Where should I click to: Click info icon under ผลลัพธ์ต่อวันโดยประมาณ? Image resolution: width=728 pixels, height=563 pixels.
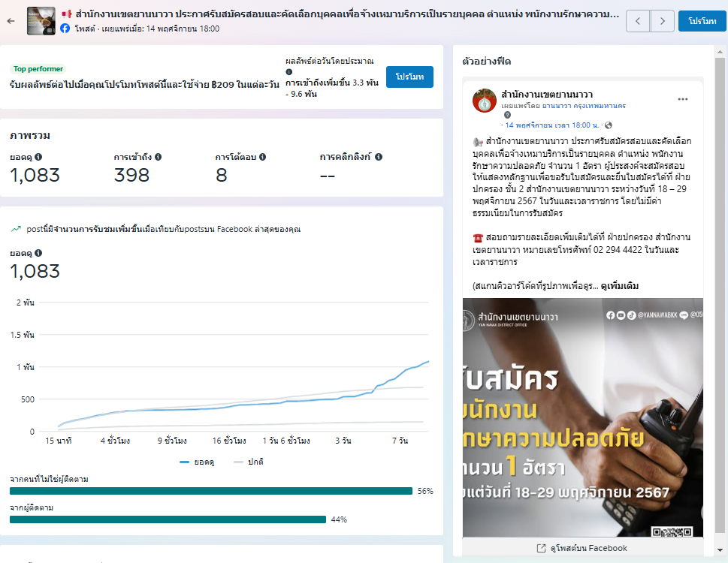tap(289, 72)
